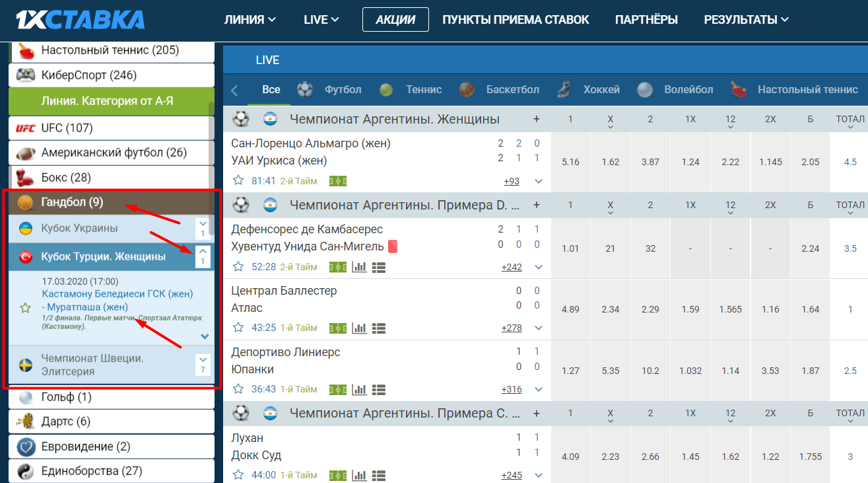This screenshot has width=868, height=483.
Task: Open statistics chart icon for Централ Баллестер match
Action: [359, 328]
